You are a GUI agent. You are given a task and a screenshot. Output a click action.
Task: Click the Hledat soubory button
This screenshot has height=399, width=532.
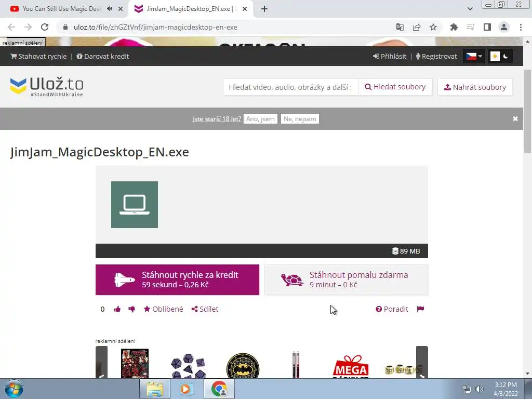(395, 87)
